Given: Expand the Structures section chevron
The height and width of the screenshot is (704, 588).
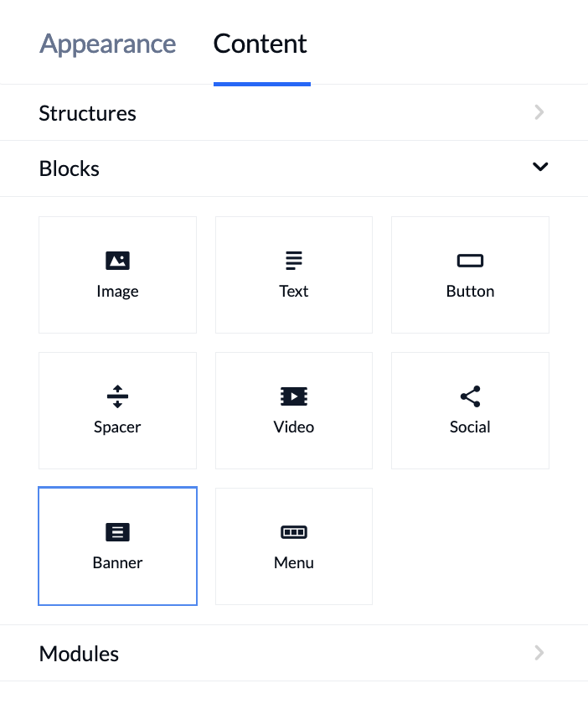Looking at the screenshot, I should 539,112.
